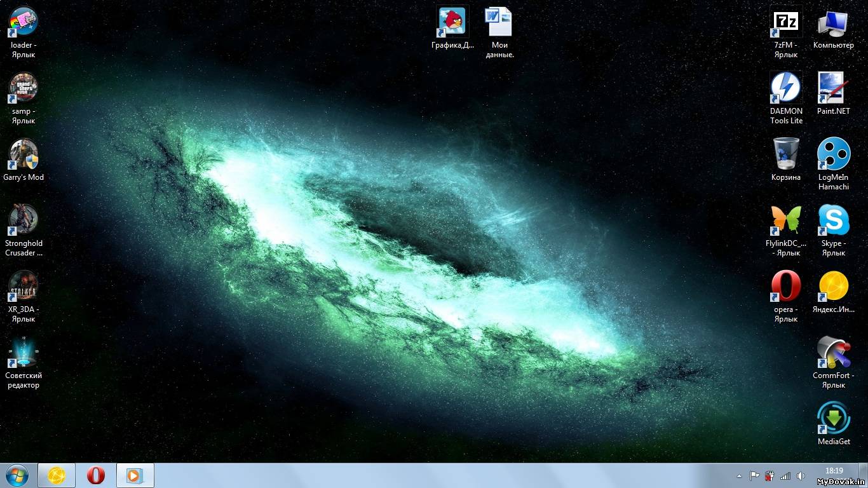Open network signal tray icon
This screenshot has height=488, width=868.
[785, 475]
